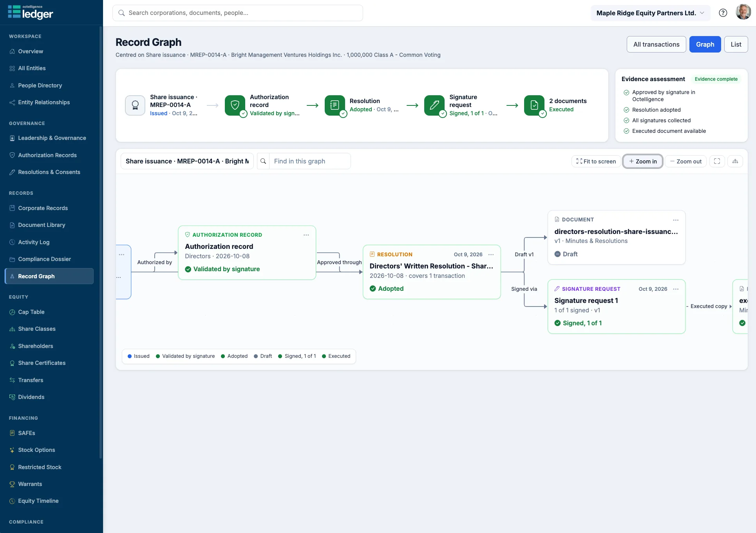Viewport: 756px width, 533px height.
Task: Open Stock Options in the sidebar
Action: 49,450
